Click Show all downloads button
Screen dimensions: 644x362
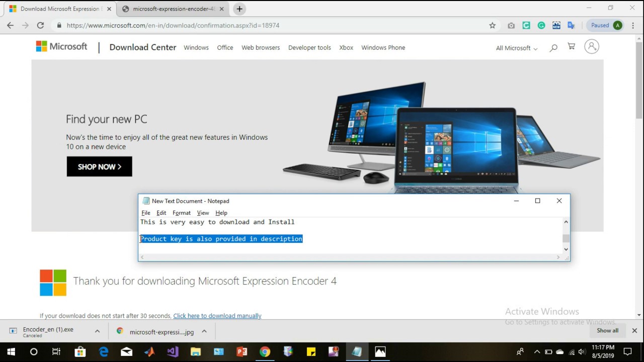pos(608,330)
